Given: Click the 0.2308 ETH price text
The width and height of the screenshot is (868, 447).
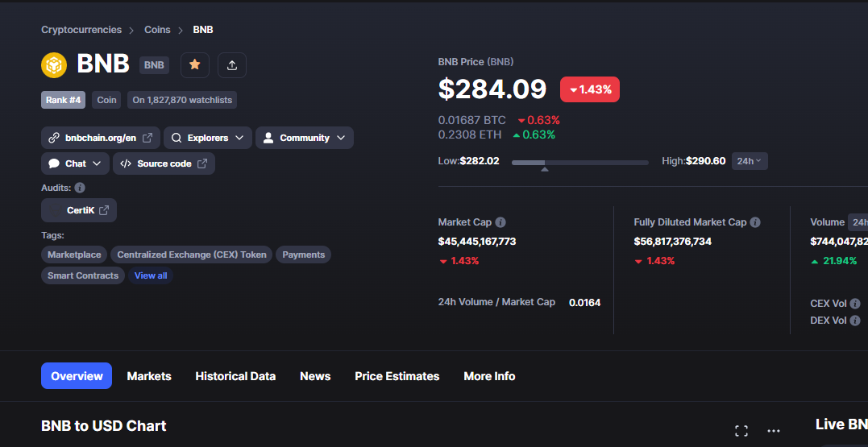Looking at the screenshot, I should click(469, 135).
